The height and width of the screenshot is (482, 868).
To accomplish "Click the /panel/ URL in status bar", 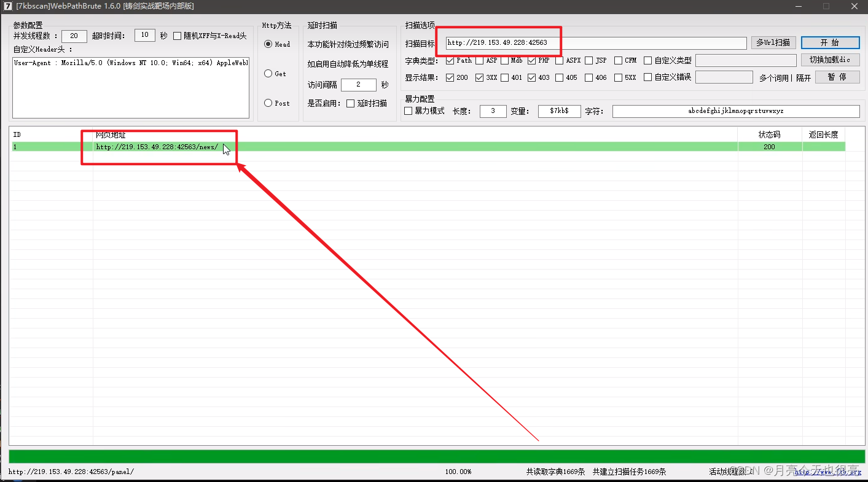I will (x=71, y=472).
